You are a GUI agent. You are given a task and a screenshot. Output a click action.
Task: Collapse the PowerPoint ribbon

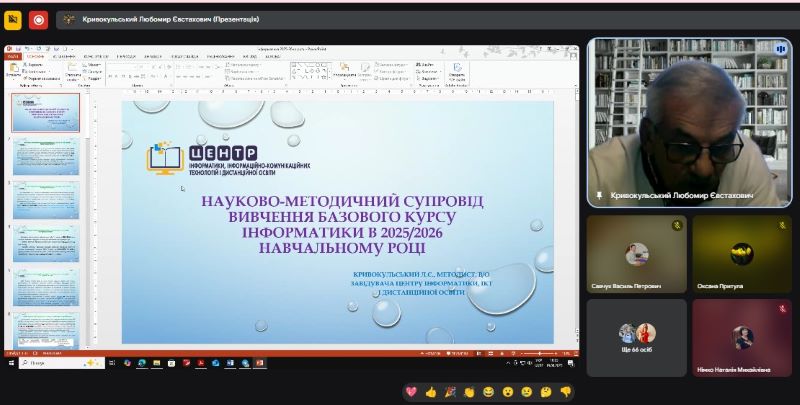point(576,85)
